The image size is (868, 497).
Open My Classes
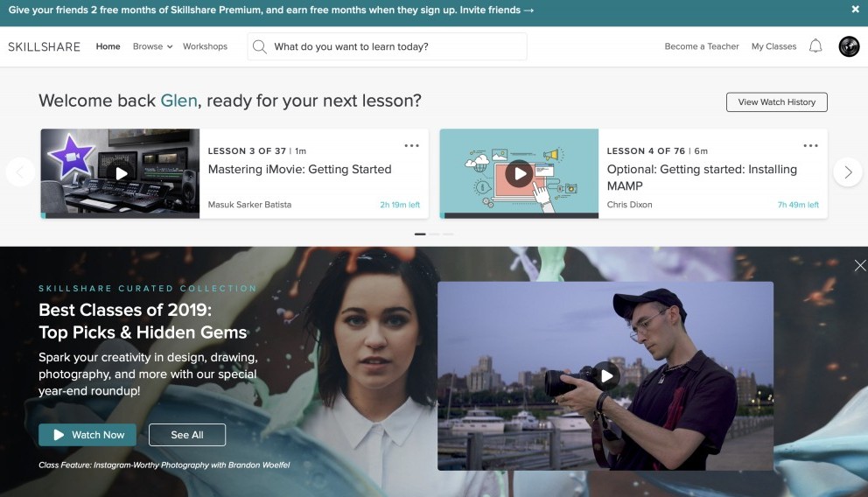click(x=773, y=46)
